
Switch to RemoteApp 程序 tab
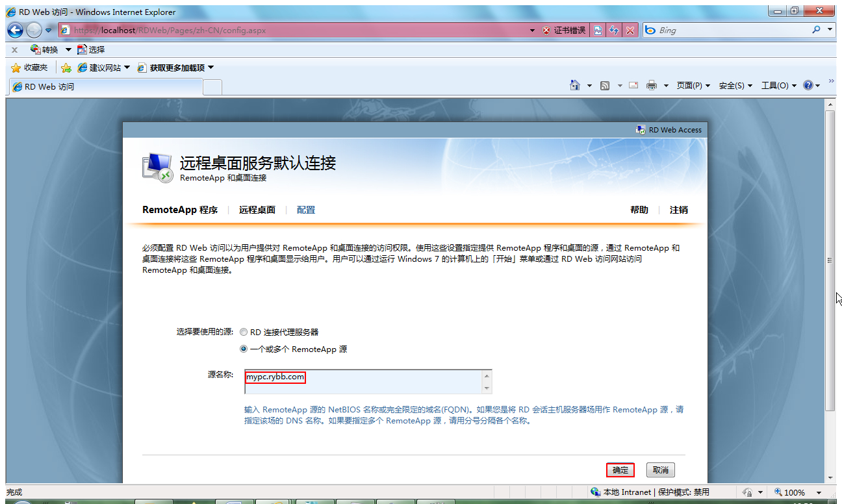[x=180, y=210]
